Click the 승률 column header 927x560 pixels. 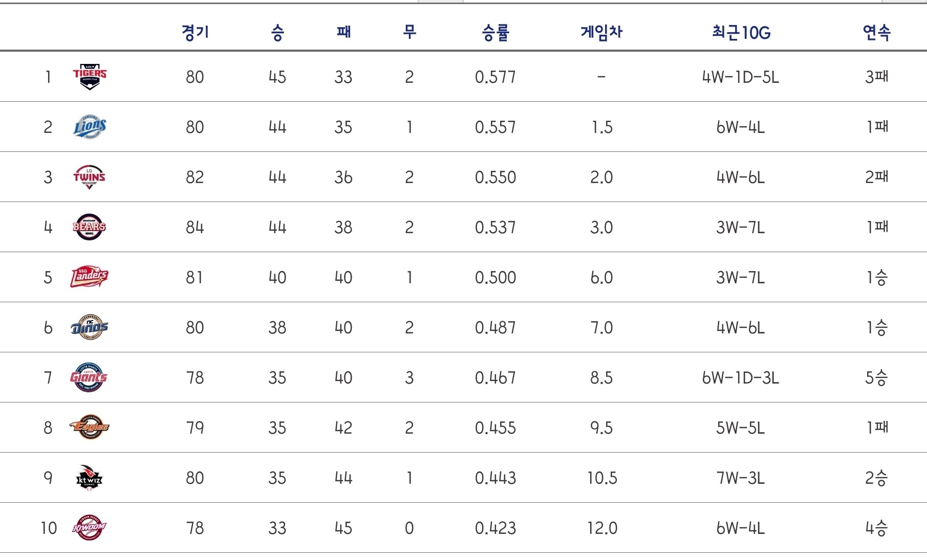(495, 32)
